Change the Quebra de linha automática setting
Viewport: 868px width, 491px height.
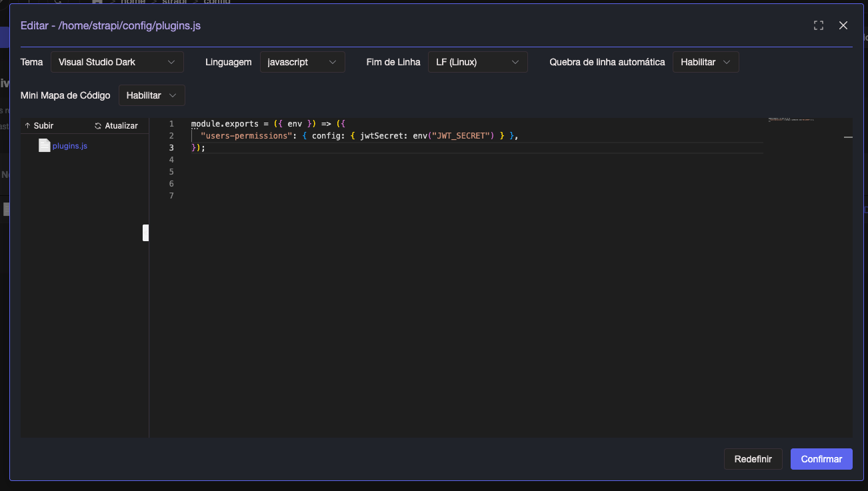(705, 62)
